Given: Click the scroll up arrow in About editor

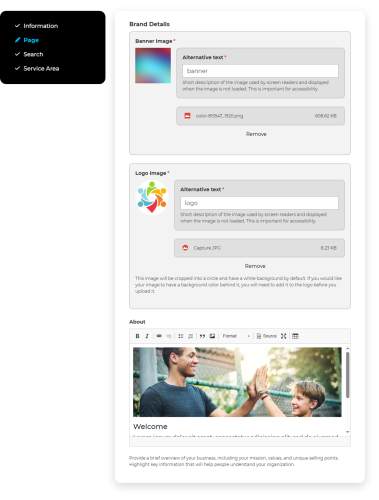Looking at the screenshot, I should [348, 348].
